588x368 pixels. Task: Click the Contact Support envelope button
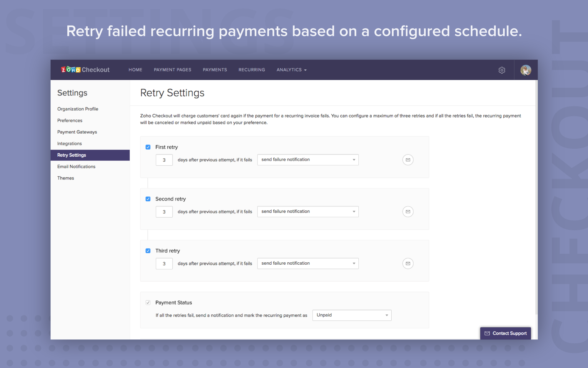(x=505, y=333)
